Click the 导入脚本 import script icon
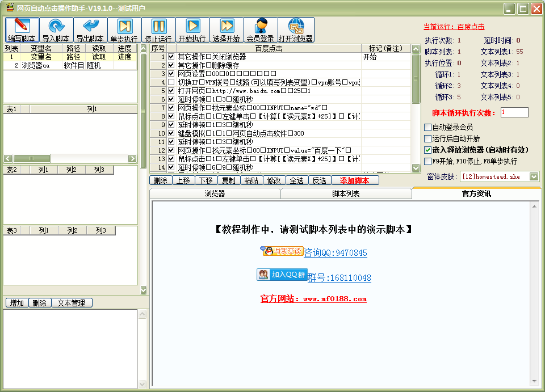Viewport: 545px width, 392px height. coord(56,27)
